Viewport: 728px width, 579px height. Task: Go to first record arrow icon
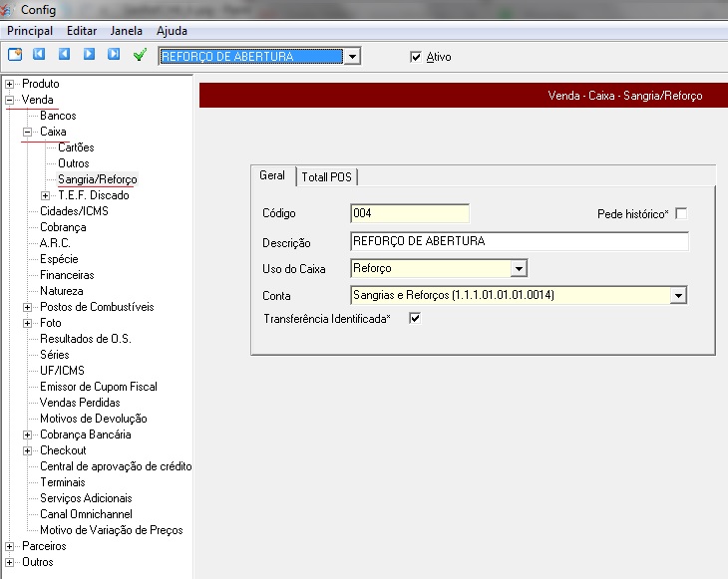coord(39,54)
